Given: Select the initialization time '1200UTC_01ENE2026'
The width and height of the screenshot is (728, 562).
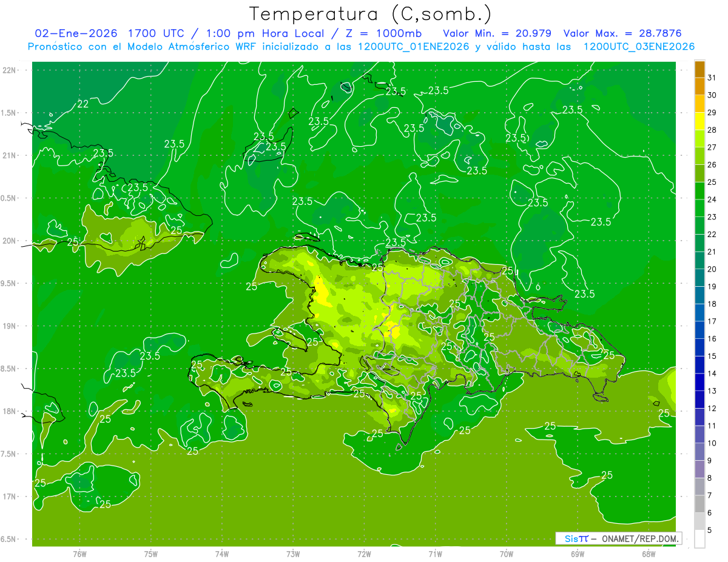Looking at the screenshot, I should point(413,47).
